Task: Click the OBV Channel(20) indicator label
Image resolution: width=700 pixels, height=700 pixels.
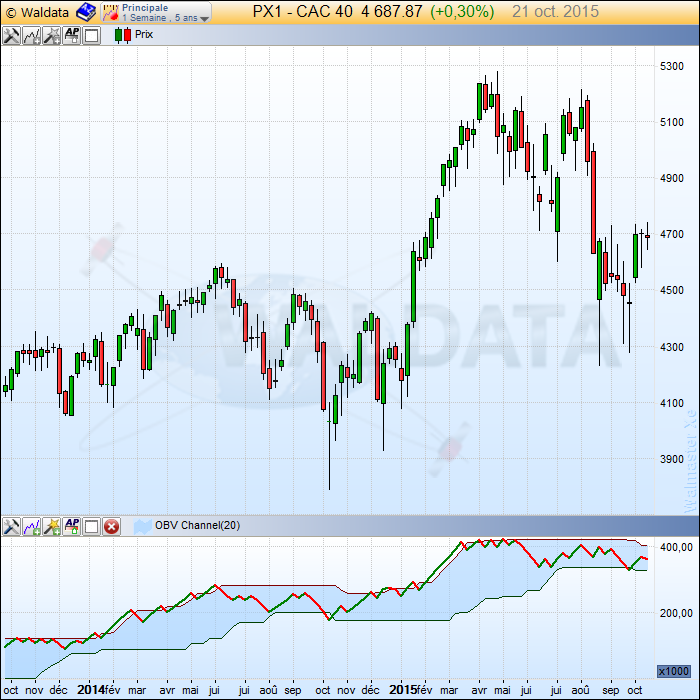Action: click(x=197, y=525)
